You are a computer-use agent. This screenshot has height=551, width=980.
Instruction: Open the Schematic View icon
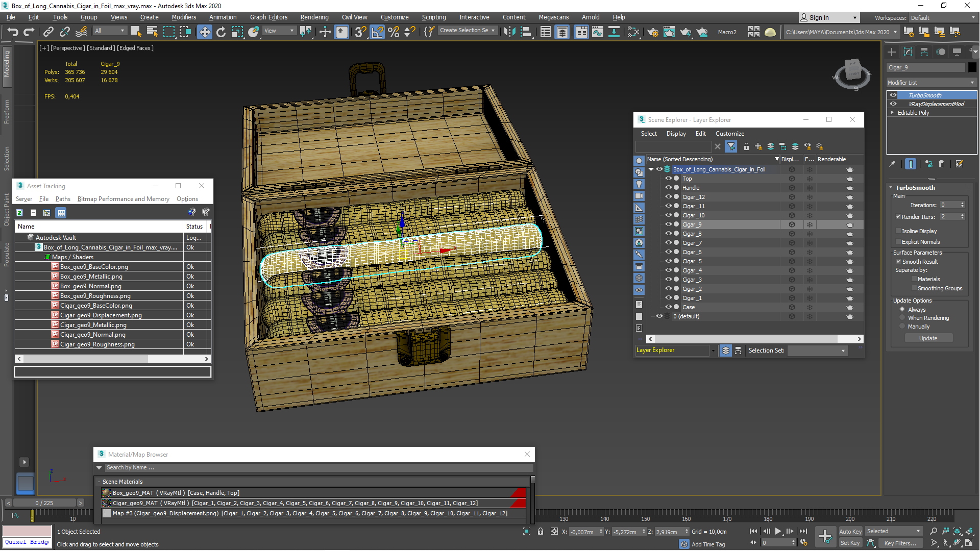tap(614, 32)
